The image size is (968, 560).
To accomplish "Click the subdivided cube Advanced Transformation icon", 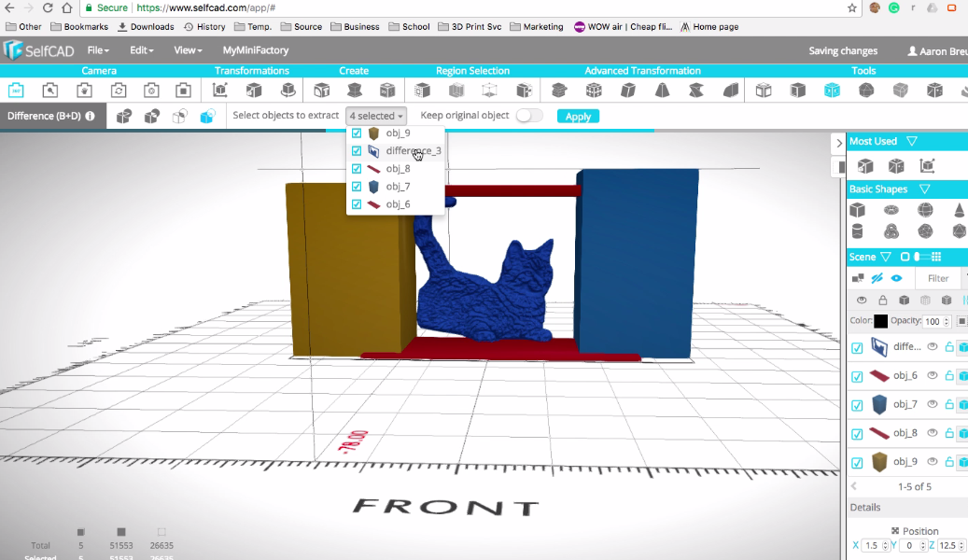I will click(x=594, y=91).
